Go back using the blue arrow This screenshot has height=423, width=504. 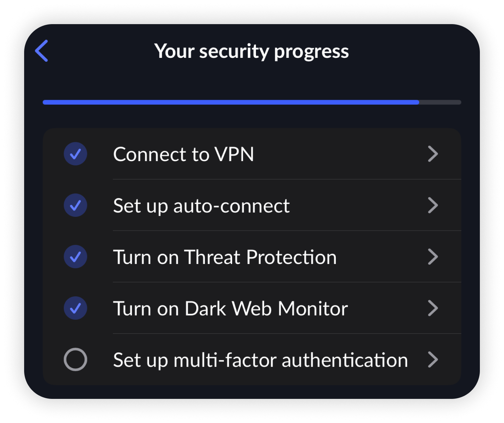pos(42,51)
